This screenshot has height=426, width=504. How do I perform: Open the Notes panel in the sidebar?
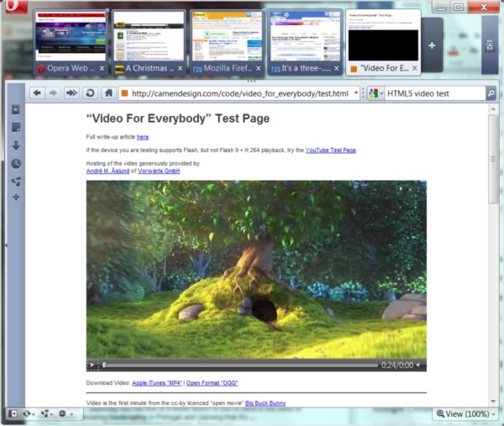(16, 128)
